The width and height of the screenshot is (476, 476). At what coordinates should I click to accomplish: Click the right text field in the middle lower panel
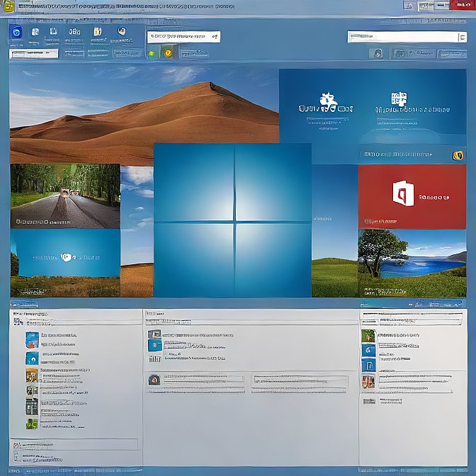click(299, 384)
